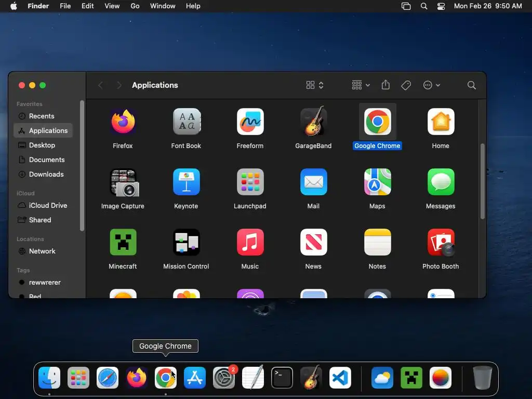Open the Window menu
The width and height of the screenshot is (532, 399).
tap(163, 6)
